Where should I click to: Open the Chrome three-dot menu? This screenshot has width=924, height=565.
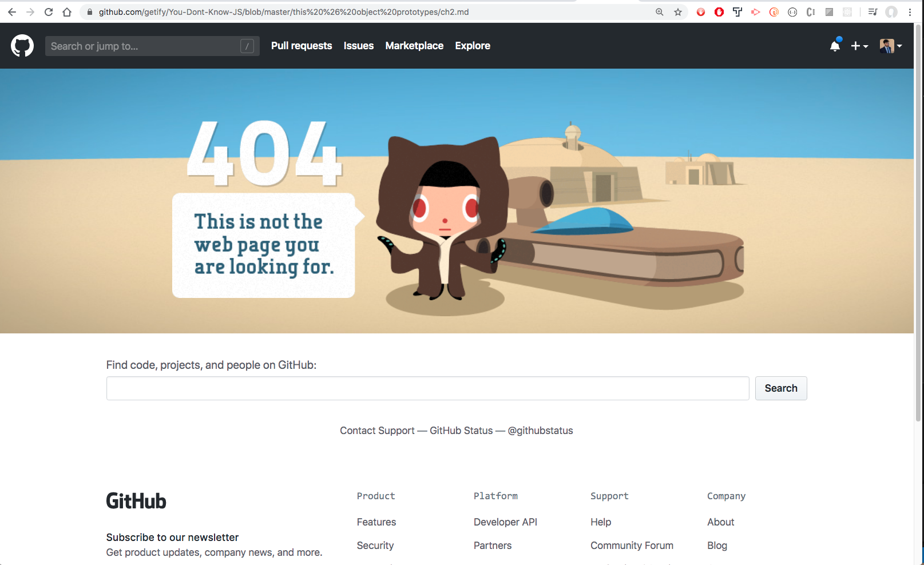tap(910, 12)
